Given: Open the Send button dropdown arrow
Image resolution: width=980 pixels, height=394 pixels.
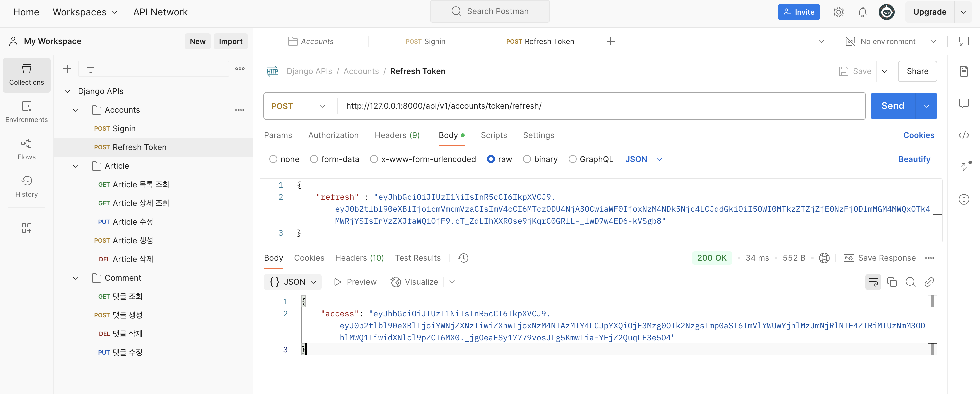Looking at the screenshot, I should pos(926,106).
